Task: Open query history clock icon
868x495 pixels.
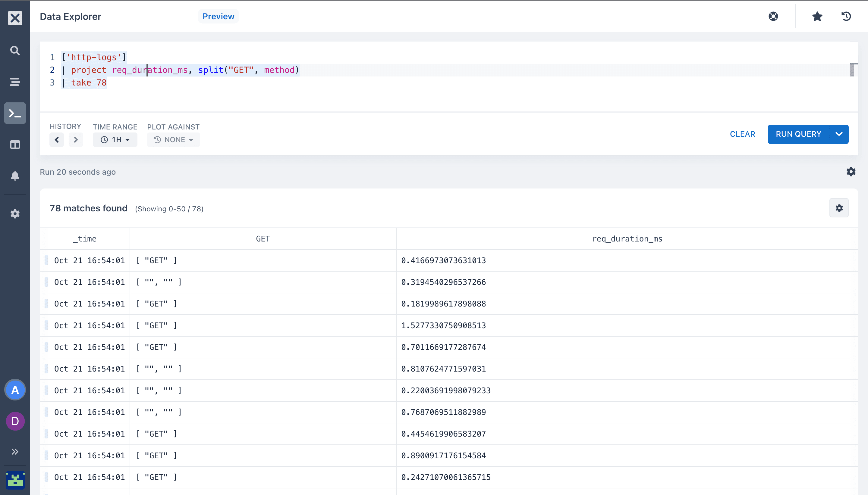Action: pyautogui.click(x=846, y=16)
